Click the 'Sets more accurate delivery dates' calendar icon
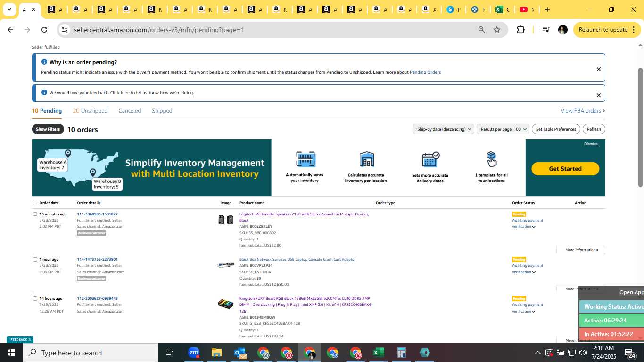This screenshot has height=362, width=644. coord(430,159)
